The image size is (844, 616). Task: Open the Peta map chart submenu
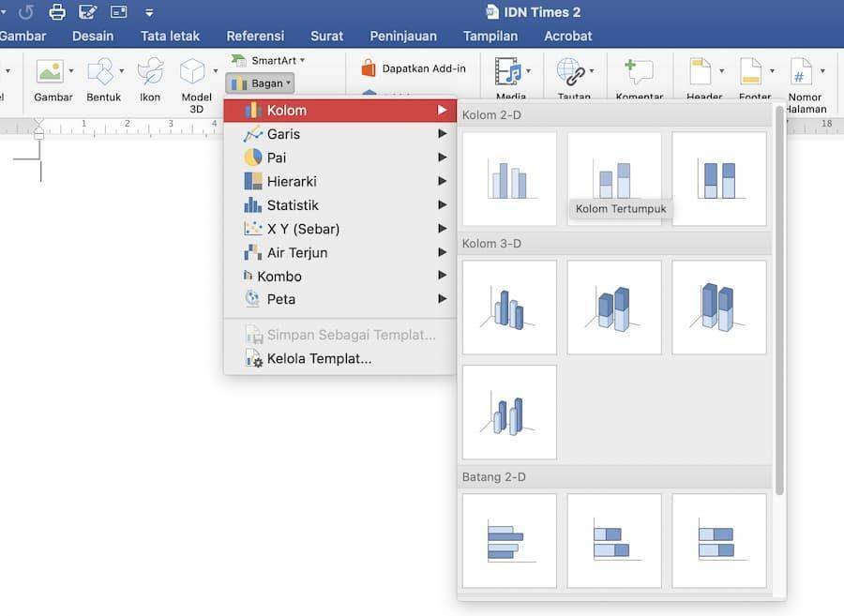point(340,299)
